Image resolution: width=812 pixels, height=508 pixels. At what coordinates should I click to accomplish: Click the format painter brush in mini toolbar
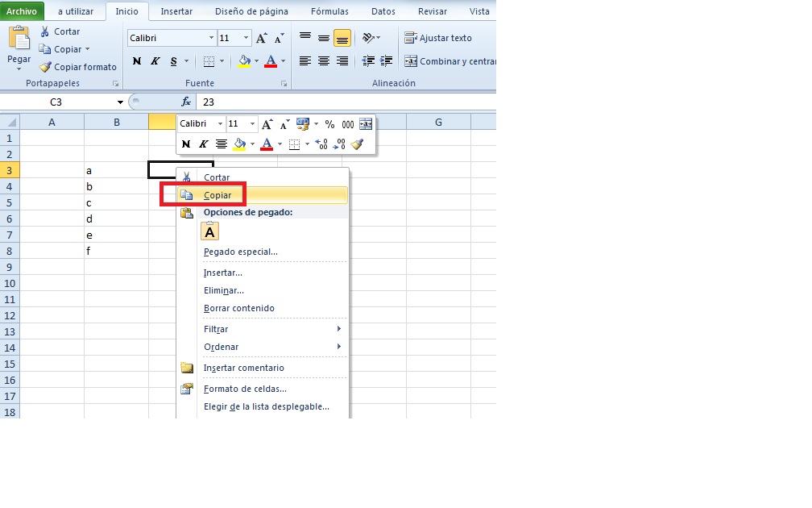[358, 144]
